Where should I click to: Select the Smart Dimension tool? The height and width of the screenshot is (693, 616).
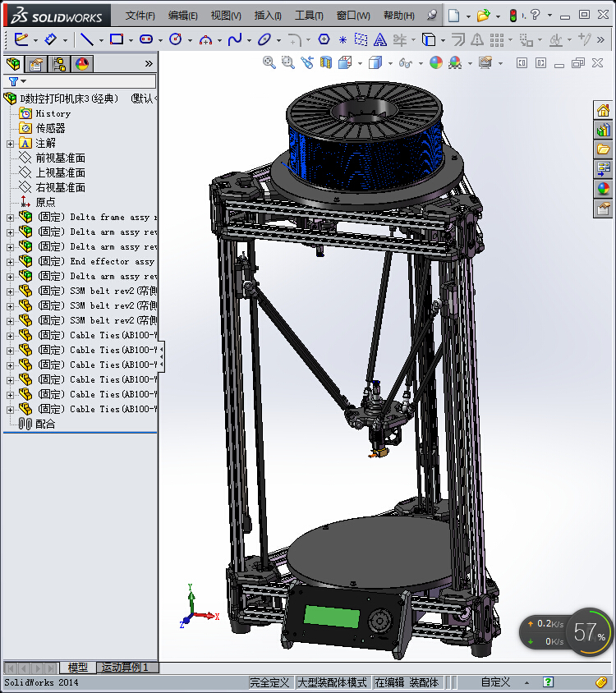(51, 39)
